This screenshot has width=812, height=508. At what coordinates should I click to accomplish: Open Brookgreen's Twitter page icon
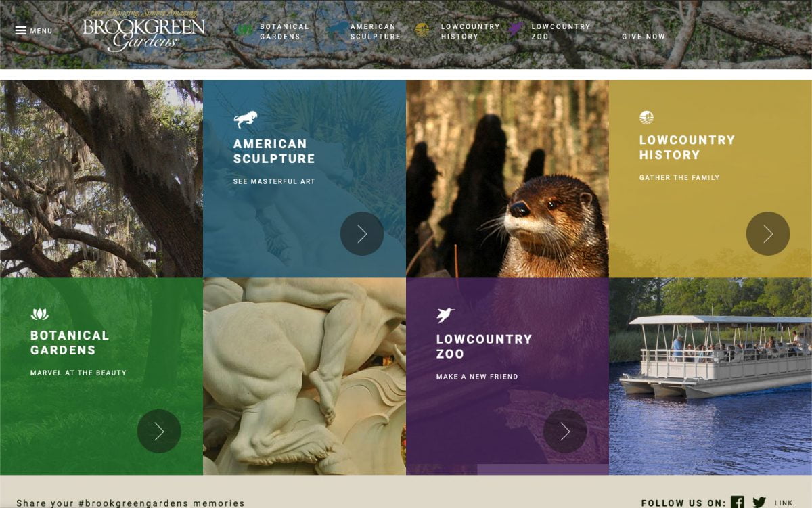759,503
